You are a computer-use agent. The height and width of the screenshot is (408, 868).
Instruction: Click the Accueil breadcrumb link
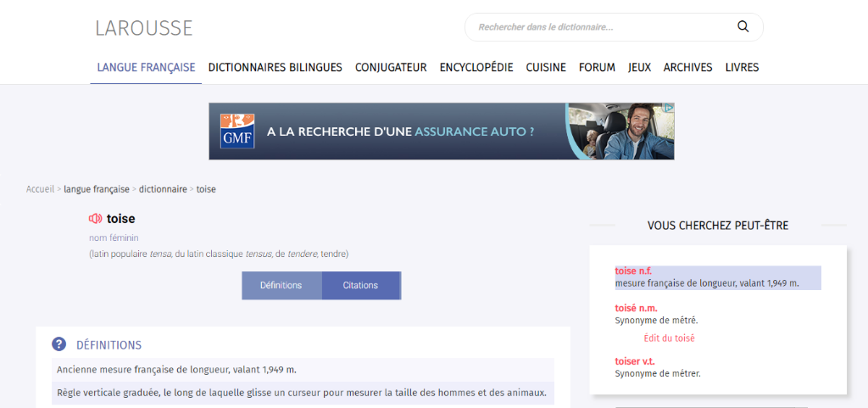pyautogui.click(x=40, y=189)
